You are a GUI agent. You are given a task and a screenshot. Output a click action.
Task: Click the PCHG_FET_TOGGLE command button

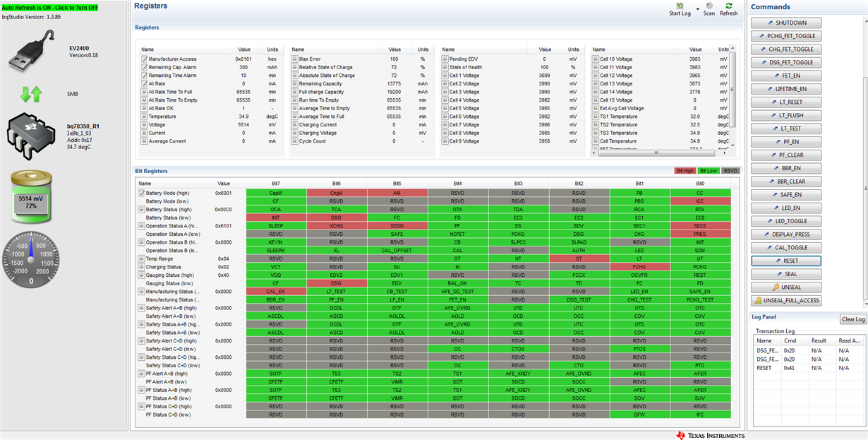coord(786,36)
